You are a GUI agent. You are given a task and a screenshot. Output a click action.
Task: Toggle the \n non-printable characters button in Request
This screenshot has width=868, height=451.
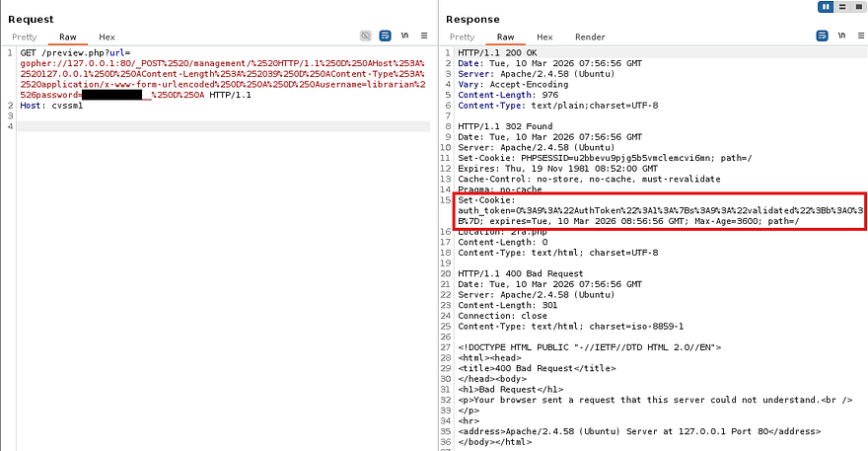tap(404, 36)
